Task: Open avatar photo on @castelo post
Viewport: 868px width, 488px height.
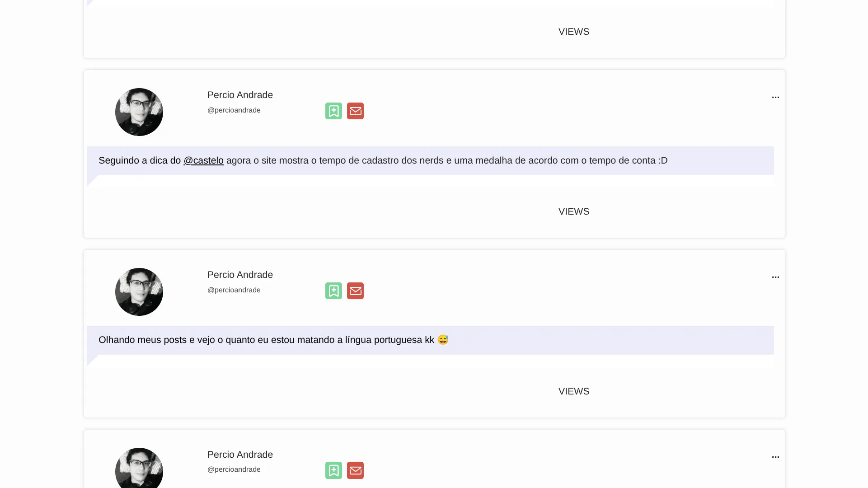Action: pos(139,112)
